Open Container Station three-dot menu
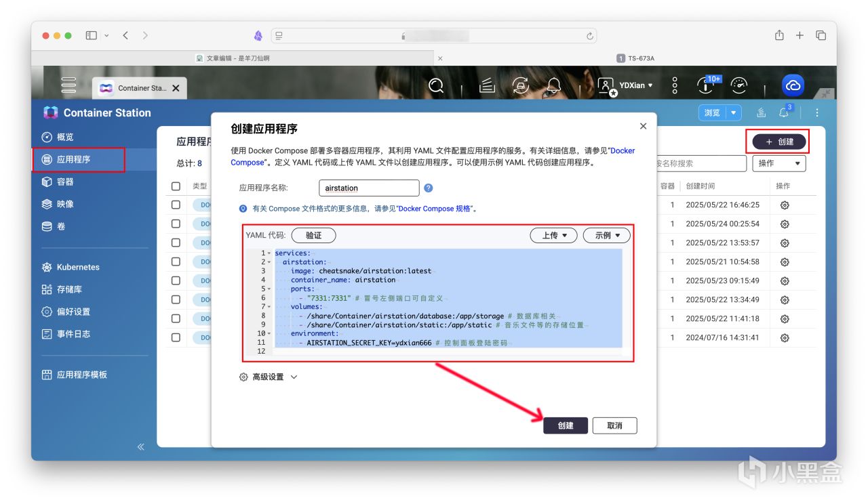 click(817, 113)
